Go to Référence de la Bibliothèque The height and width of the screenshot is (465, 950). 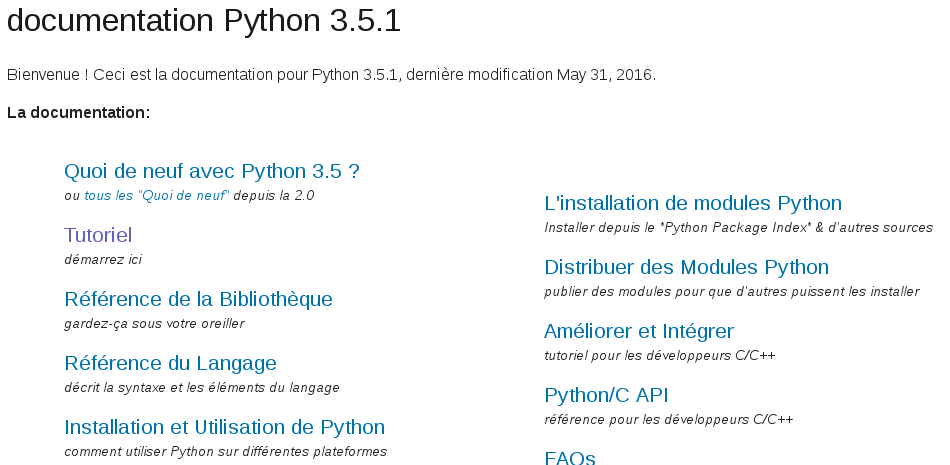[198, 299]
